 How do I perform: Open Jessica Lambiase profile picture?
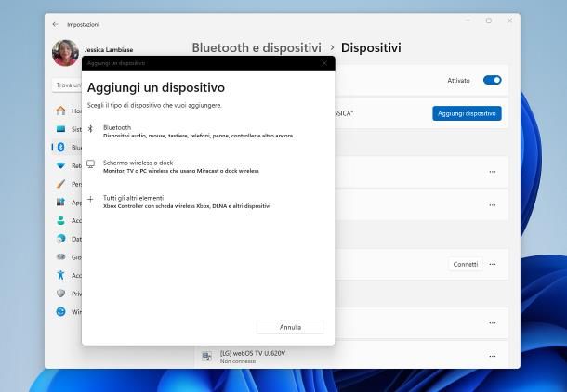(x=65, y=53)
